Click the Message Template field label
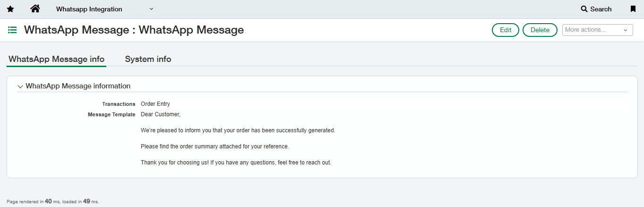 pyautogui.click(x=112, y=114)
